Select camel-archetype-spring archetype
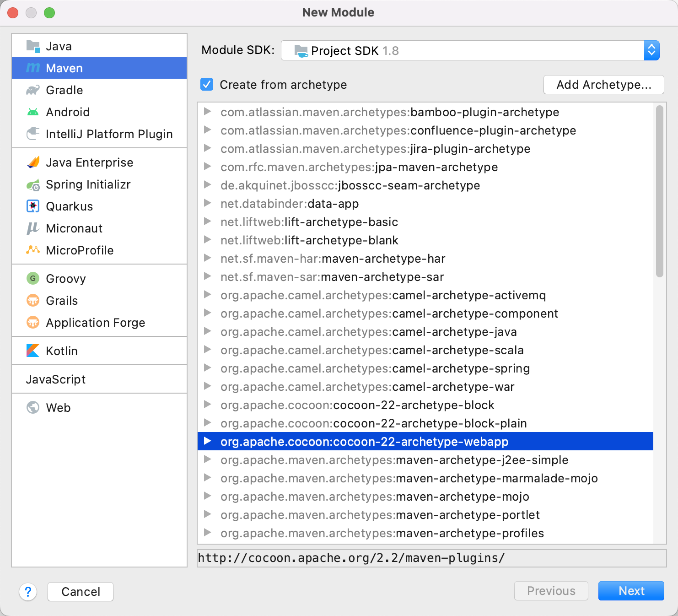678x616 pixels. tap(425, 368)
